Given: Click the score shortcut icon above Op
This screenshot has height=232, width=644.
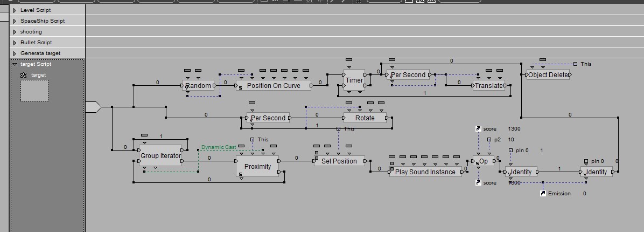Looking at the screenshot, I should tap(478, 129).
